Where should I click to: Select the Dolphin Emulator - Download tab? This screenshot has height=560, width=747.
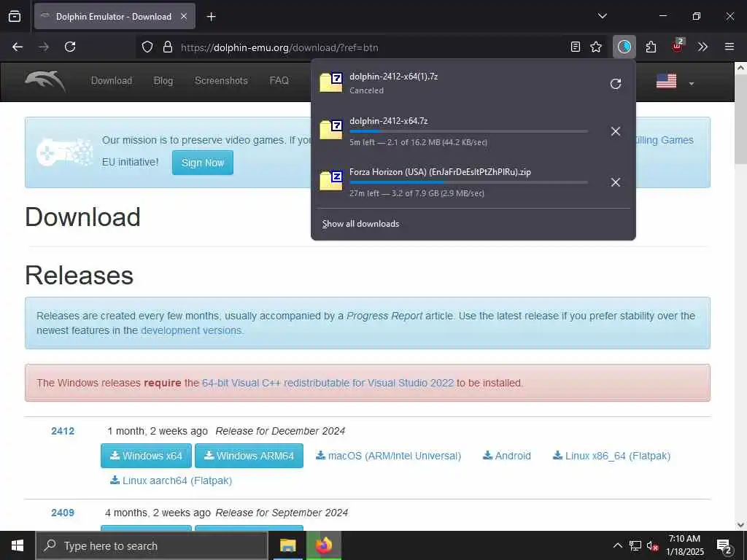(115, 16)
